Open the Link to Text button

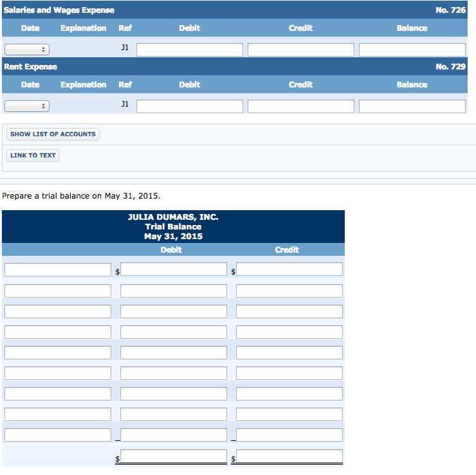click(x=33, y=156)
